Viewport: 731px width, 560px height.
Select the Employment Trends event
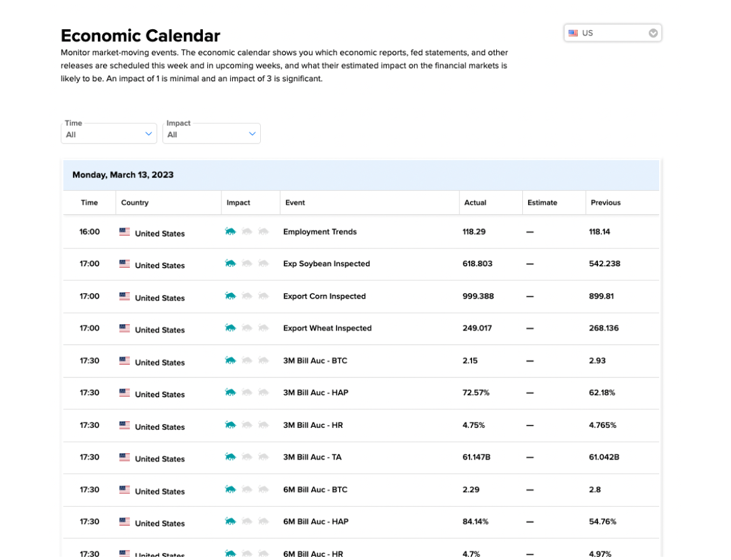[320, 231]
